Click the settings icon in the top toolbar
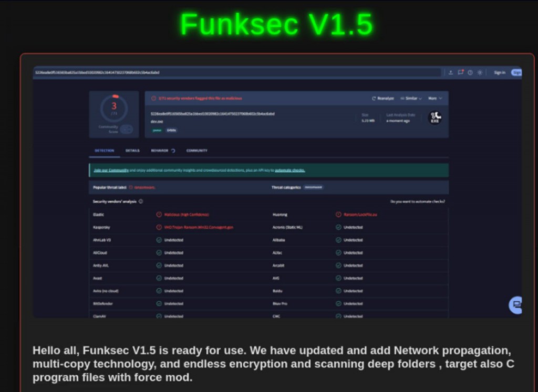538x392 pixels. point(480,72)
